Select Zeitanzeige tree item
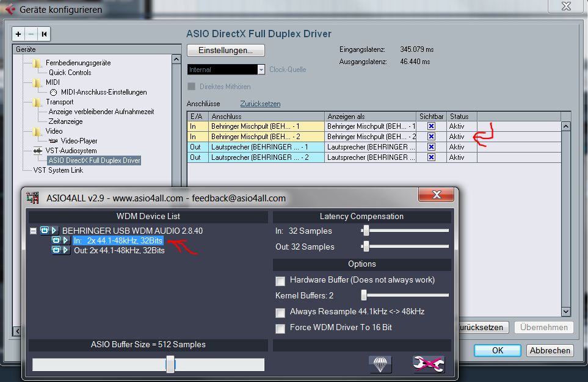Screen dimensions: 588x382 65,121
